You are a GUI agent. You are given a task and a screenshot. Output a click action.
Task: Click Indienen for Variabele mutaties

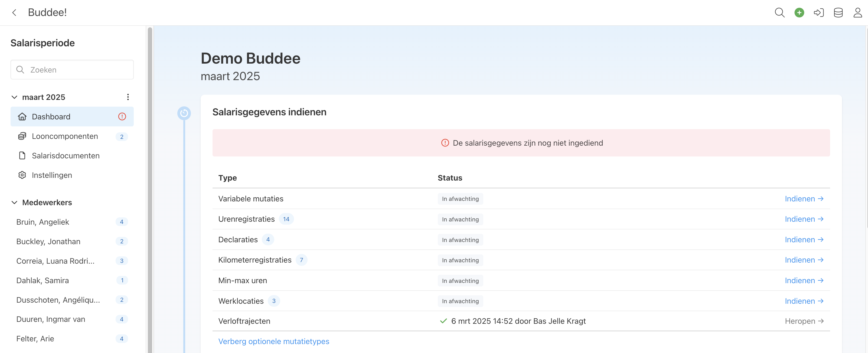pos(804,199)
